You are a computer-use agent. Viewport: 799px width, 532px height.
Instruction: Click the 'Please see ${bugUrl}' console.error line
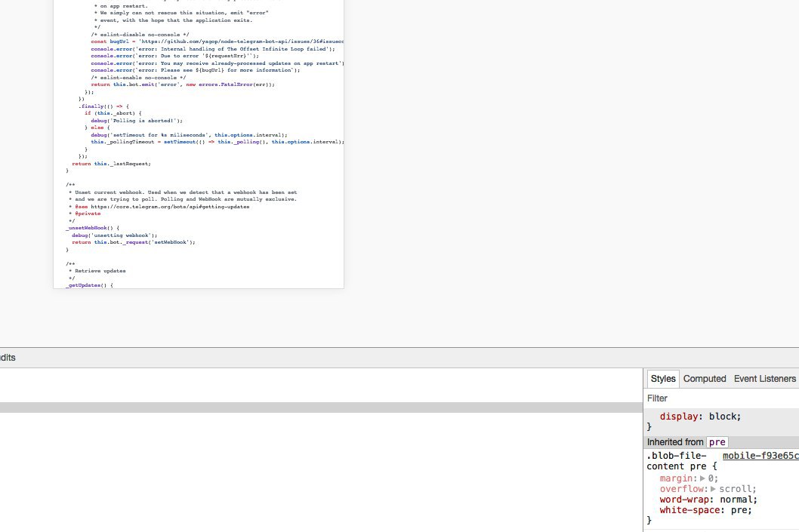[x=195, y=70]
